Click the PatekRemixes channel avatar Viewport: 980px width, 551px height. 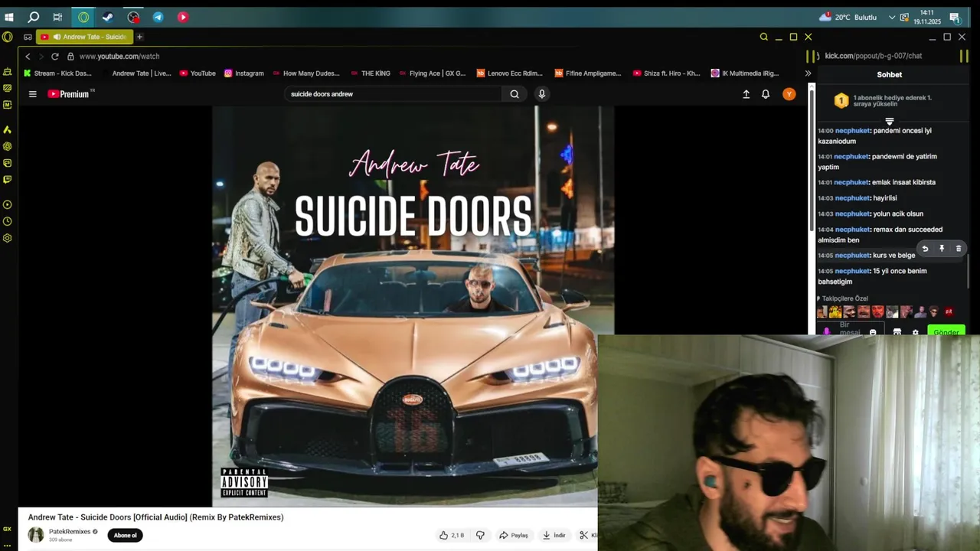click(36, 535)
